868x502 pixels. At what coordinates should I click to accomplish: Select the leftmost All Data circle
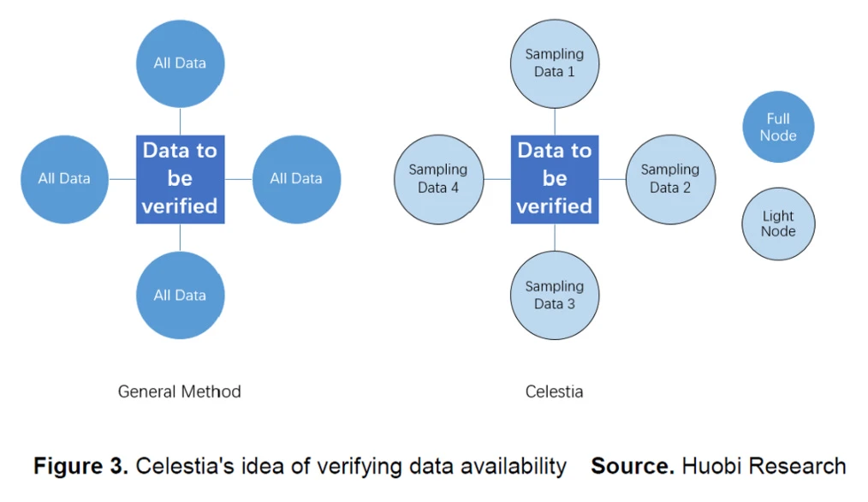[x=64, y=179]
